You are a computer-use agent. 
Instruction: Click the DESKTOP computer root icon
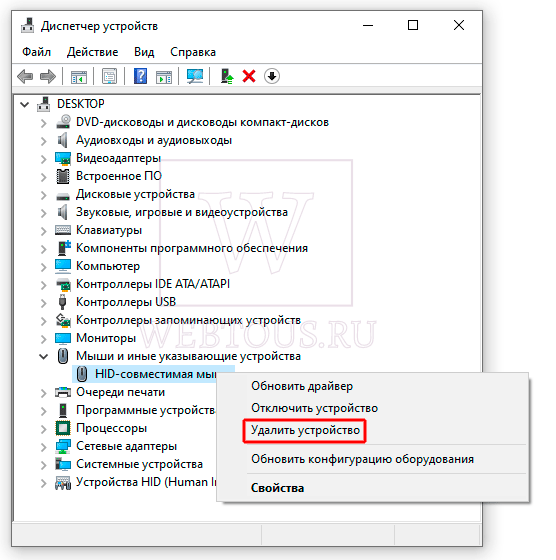pyautogui.click(x=44, y=104)
